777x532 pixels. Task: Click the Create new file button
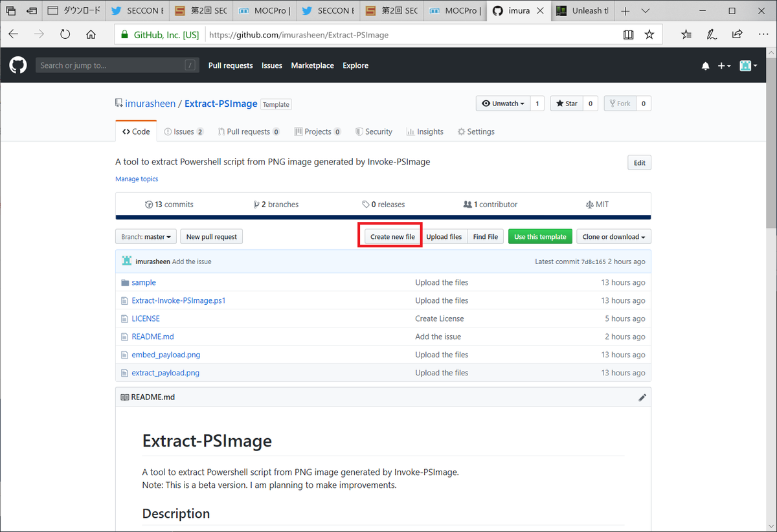392,237
